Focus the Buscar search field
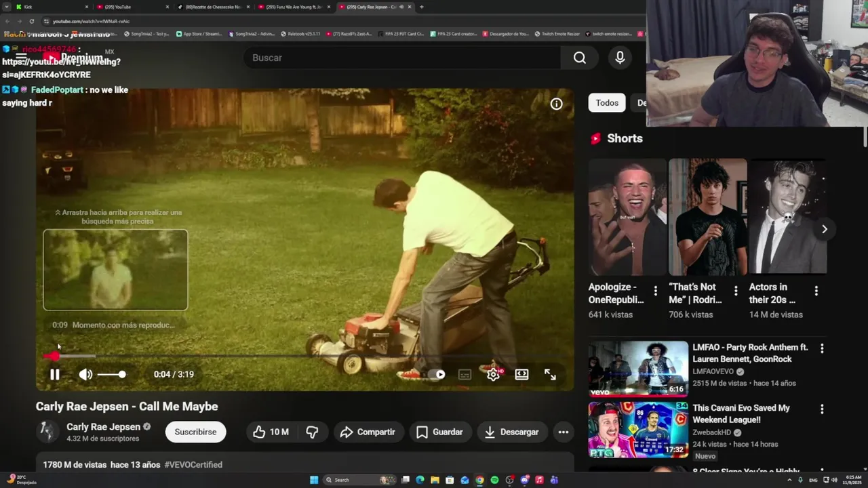This screenshot has width=868, height=488. click(x=403, y=58)
